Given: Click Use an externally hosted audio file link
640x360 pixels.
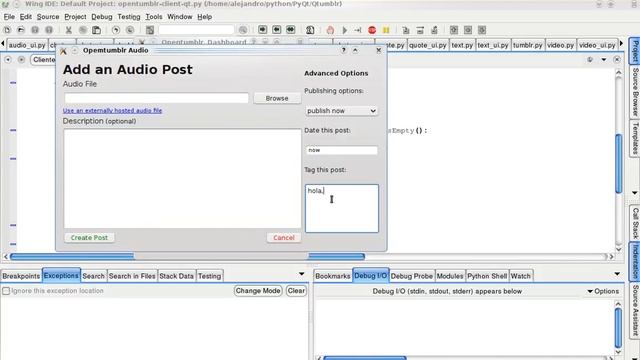Looking at the screenshot, I should 112,111.
